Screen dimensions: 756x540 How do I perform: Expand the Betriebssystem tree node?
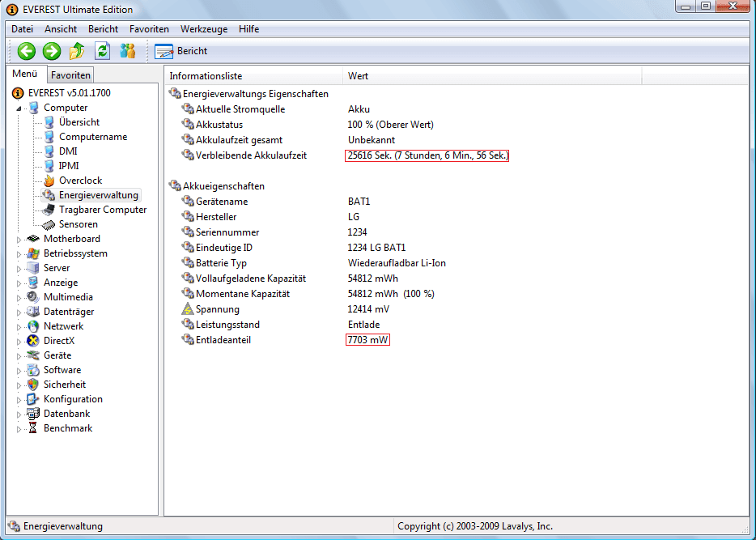tap(19, 254)
